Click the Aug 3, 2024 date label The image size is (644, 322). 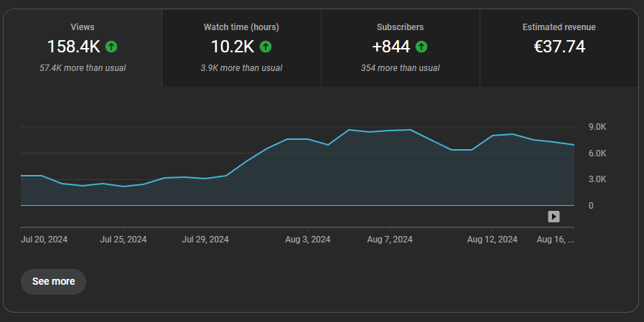307,240
